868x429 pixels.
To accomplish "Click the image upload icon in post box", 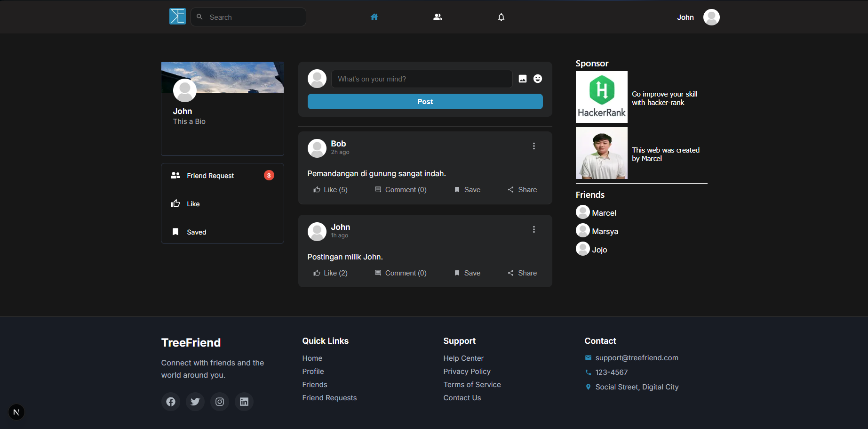I will click(x=523, y=79).
